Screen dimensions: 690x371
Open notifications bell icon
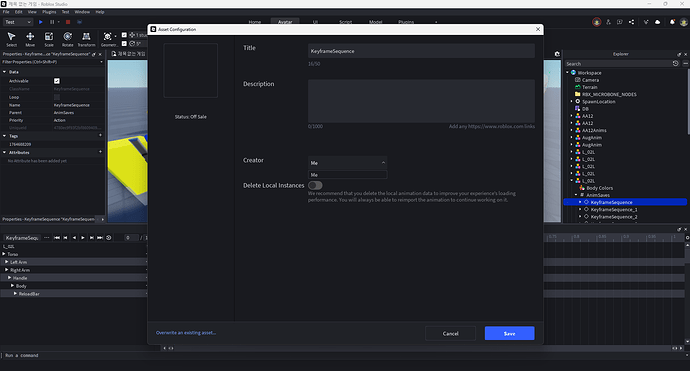pos(672,22)
